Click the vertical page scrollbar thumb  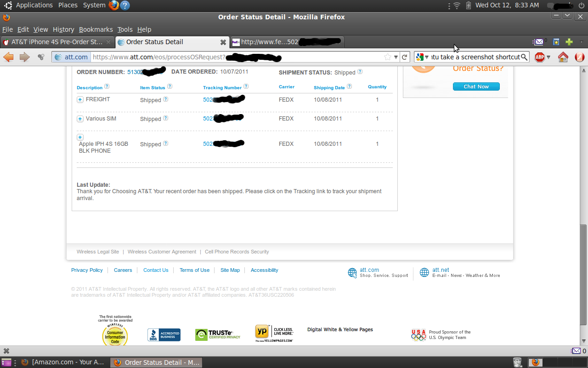583,275
